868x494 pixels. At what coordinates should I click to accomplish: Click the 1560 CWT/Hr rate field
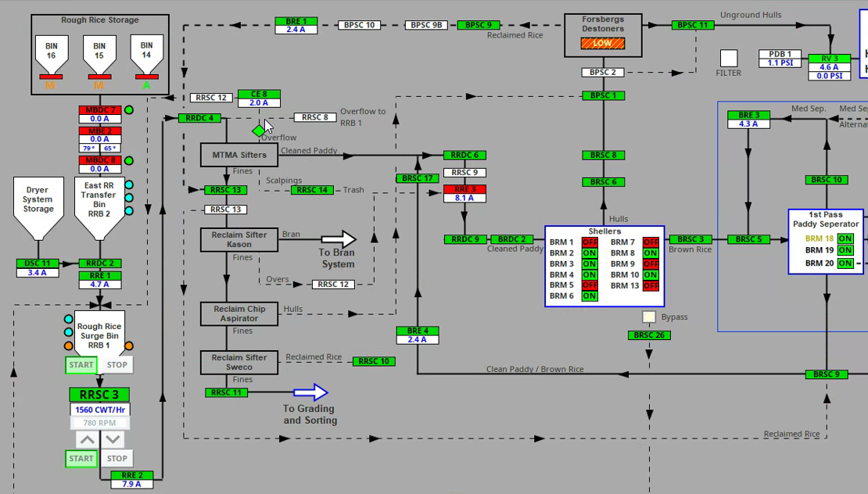click(100, 410)
